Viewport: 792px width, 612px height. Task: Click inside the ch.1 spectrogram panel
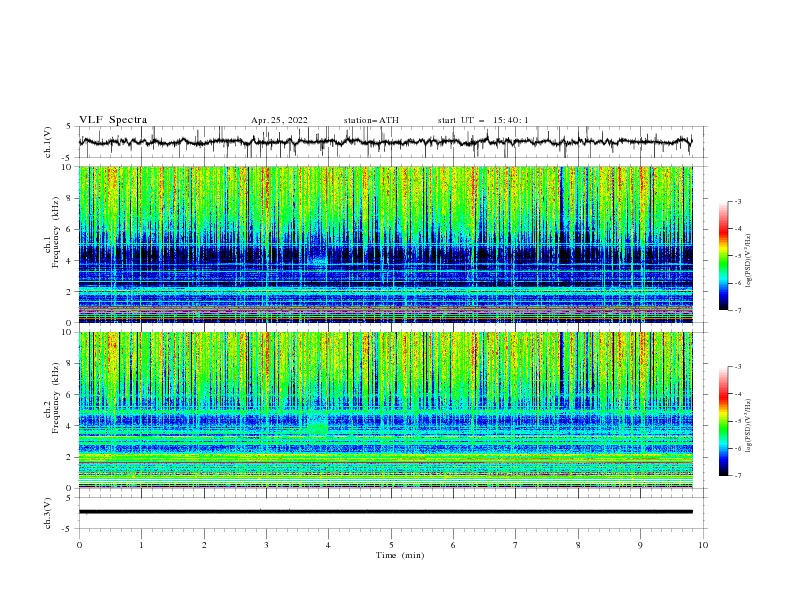pyautogui.click(x=385, y=244)
